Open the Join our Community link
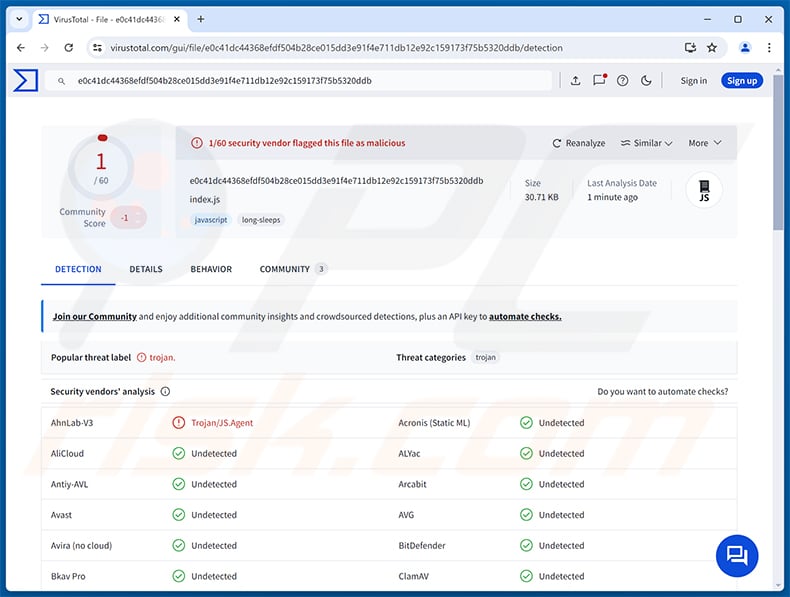The width and height of the screenshot is (790, 597). point(95,316)
